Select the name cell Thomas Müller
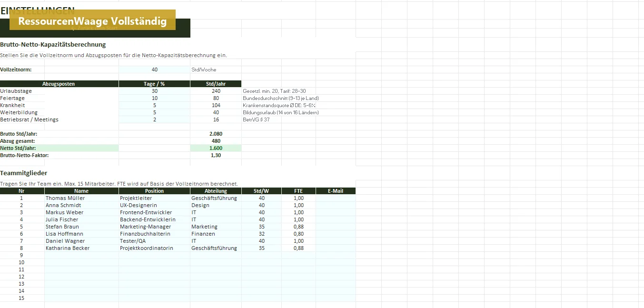Screen dimensions: 644x308 (x=81, y=198)
